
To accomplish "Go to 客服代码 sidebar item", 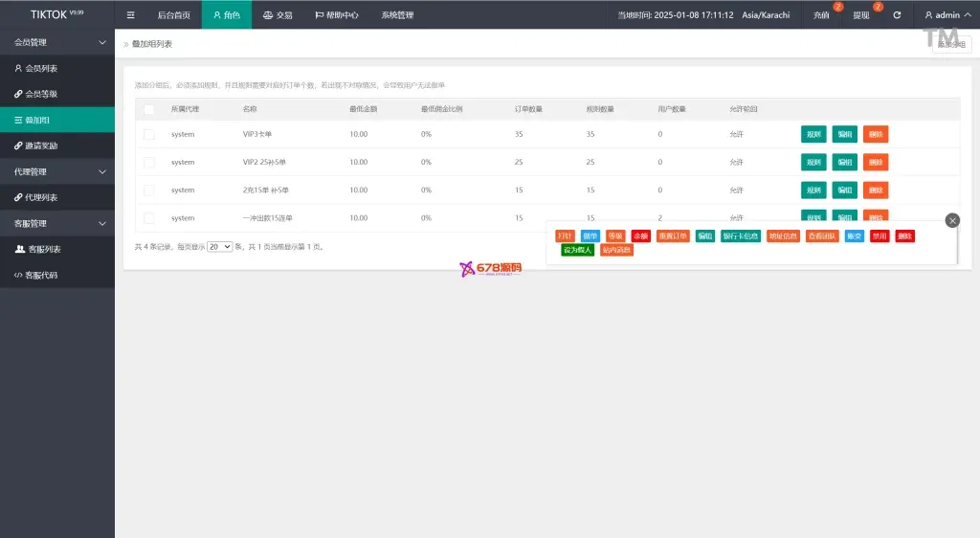I will (x=41, y=275).
